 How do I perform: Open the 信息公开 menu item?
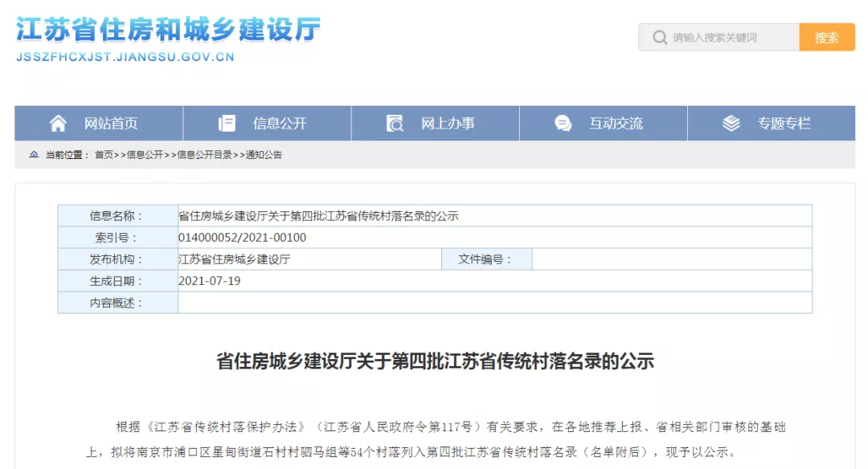(x=268, y=124)
